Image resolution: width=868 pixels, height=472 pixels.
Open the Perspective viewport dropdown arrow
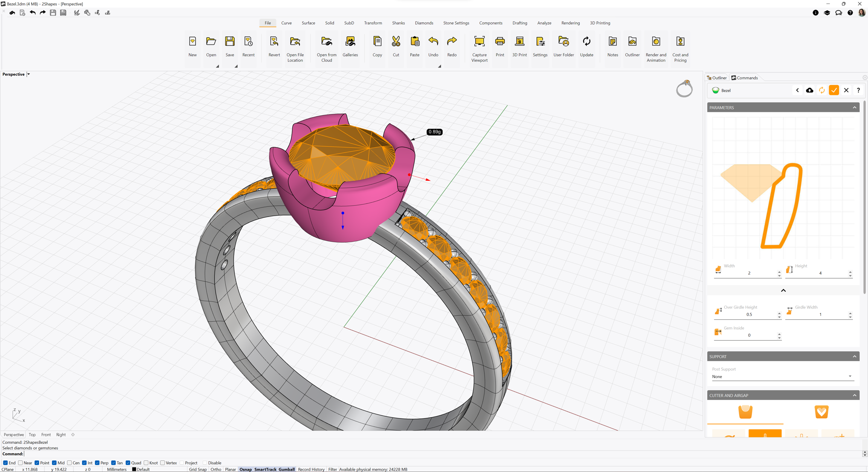(x=29, y=75)
